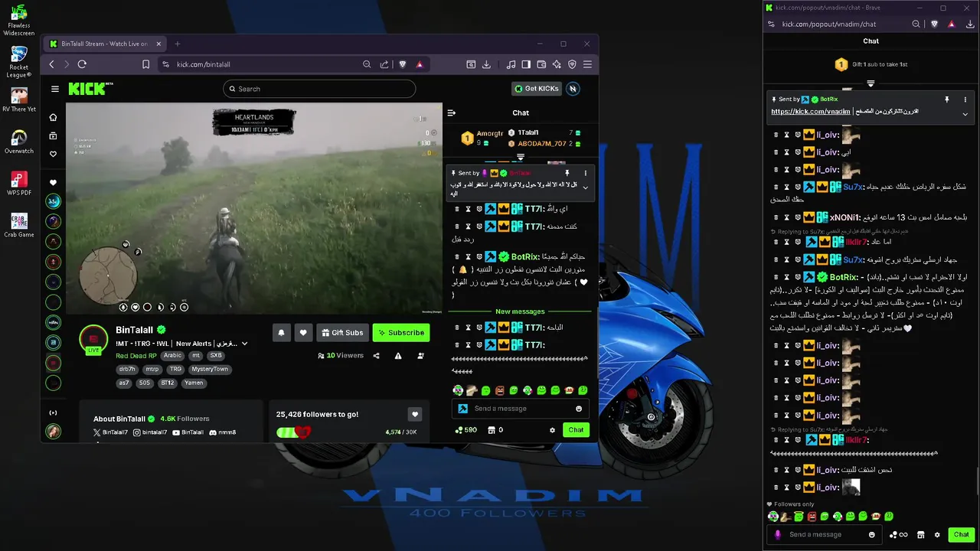
Task: Open Brave Rewards triangle in the bintalall window
Action: tap(420, 64)
